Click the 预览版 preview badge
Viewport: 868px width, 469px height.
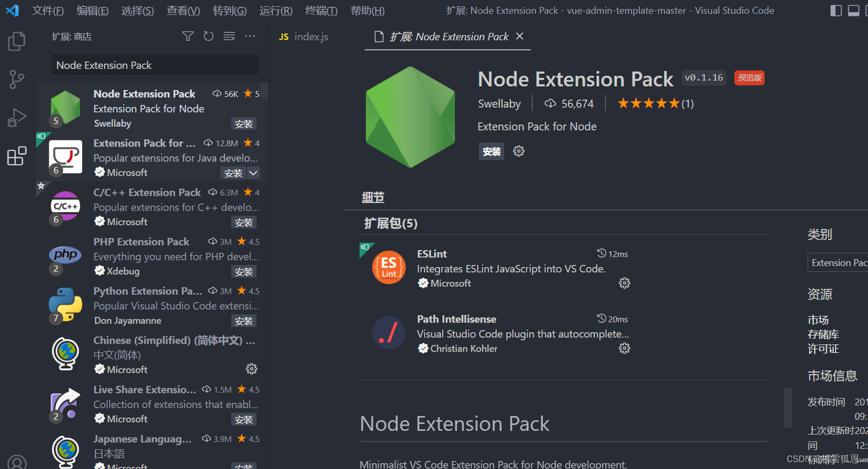click(749, 78)
